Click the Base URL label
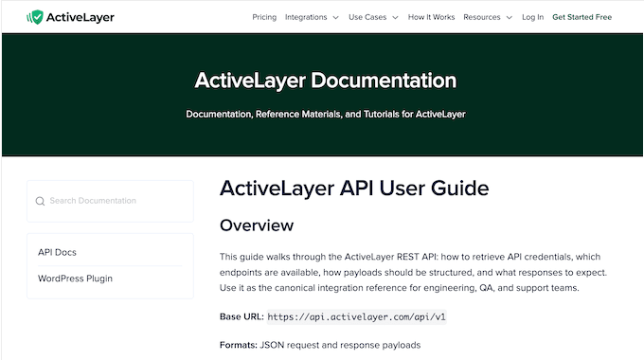The height and width of the screenshot is (360, 644). coord(241,316)
